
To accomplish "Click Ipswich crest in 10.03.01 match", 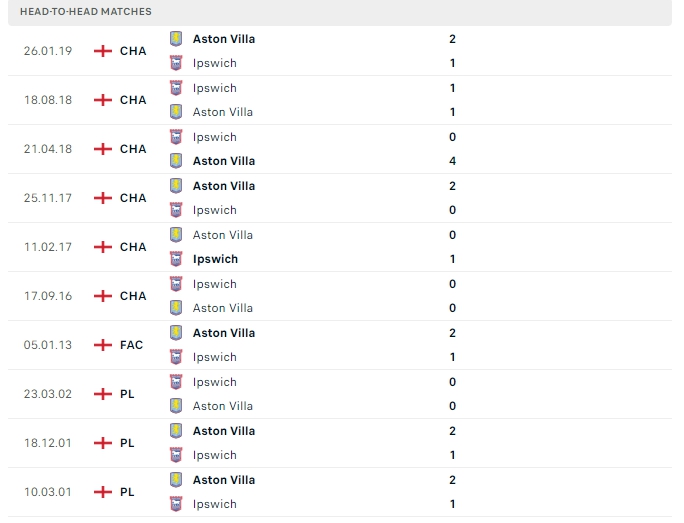I will tap(177, 504).
